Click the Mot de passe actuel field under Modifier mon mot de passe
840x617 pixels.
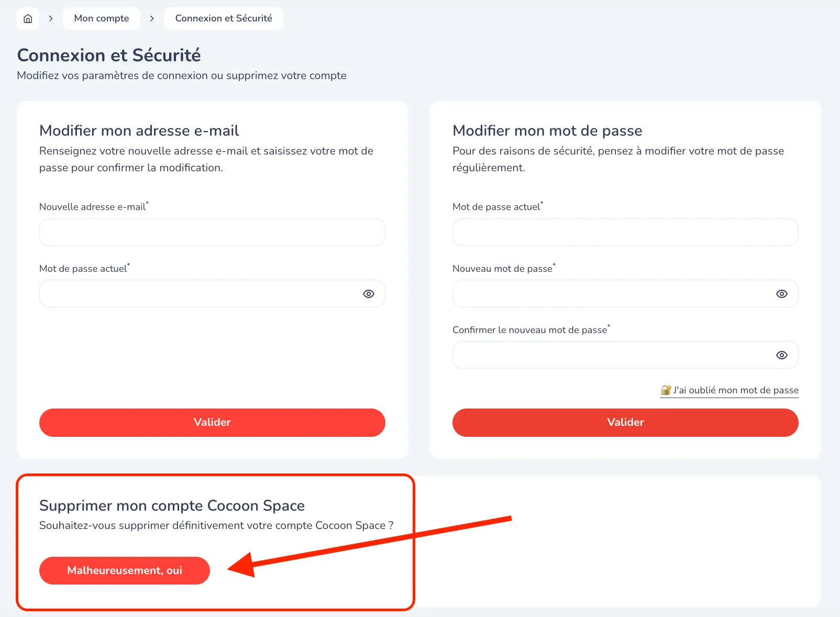(625, 233)
